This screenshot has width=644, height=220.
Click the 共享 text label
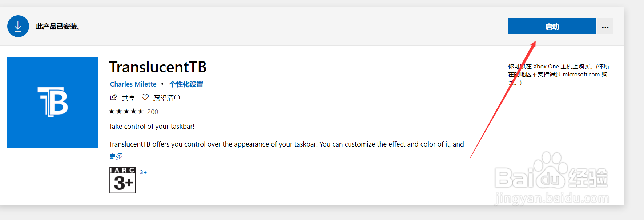[128, 98]
